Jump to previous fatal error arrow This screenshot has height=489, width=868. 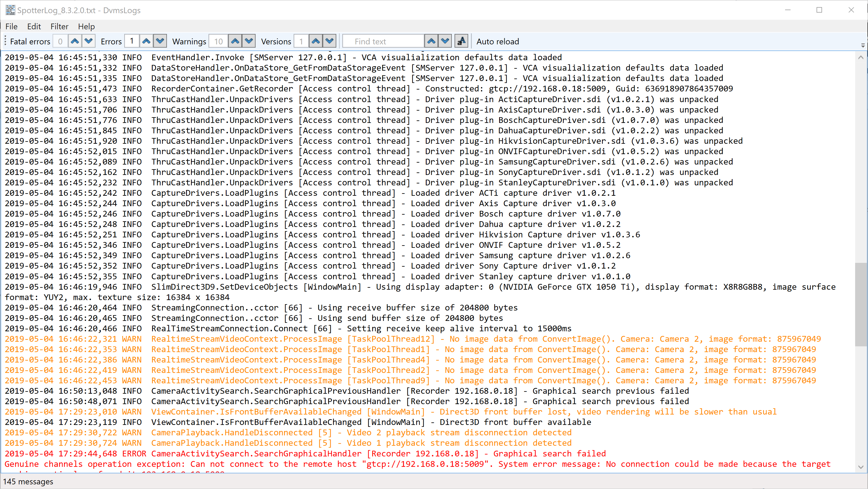(x=75, y=41)
